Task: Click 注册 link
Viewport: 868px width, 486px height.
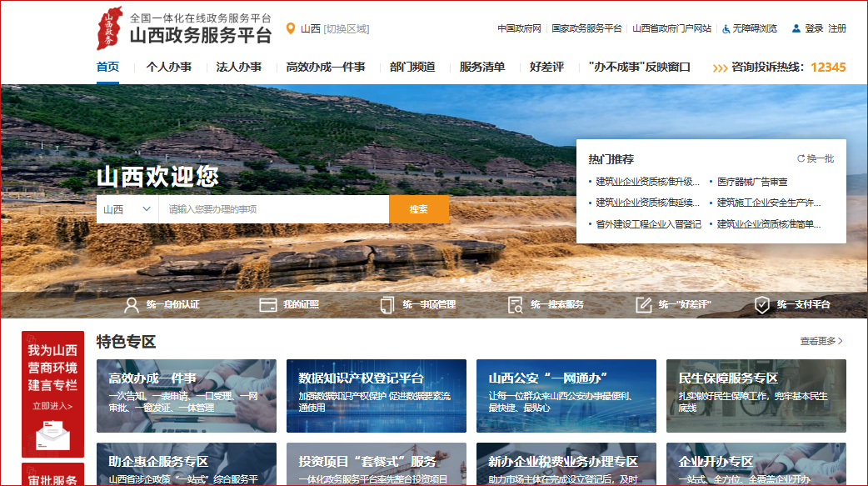Action: click(x=837, y=28)
